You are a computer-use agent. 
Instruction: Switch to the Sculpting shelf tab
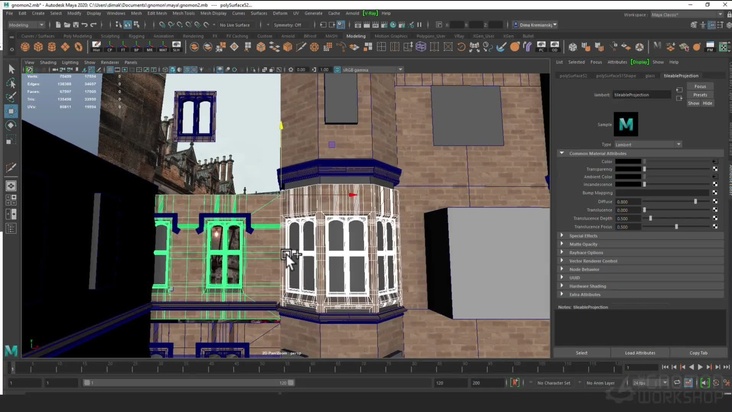[x=111, y=36]
